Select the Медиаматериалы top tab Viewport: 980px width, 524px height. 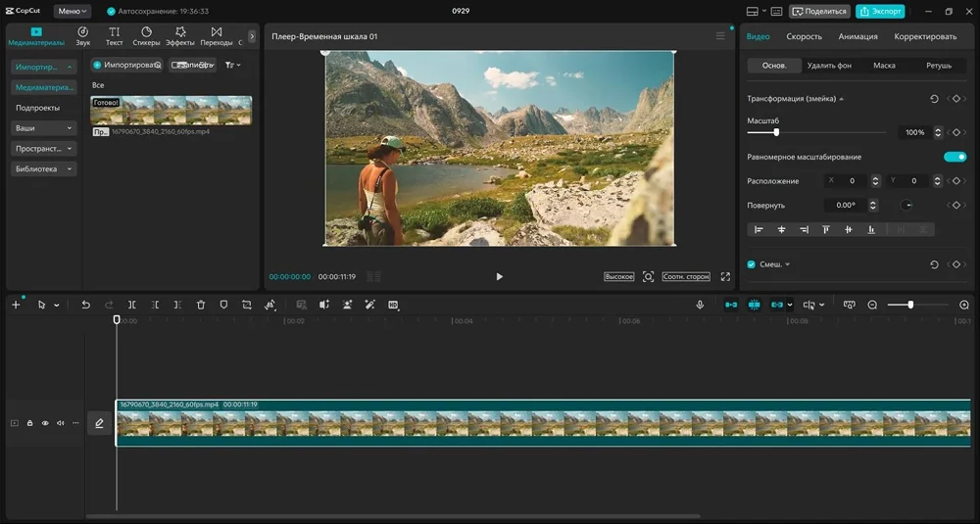click(x=36, y=35)
